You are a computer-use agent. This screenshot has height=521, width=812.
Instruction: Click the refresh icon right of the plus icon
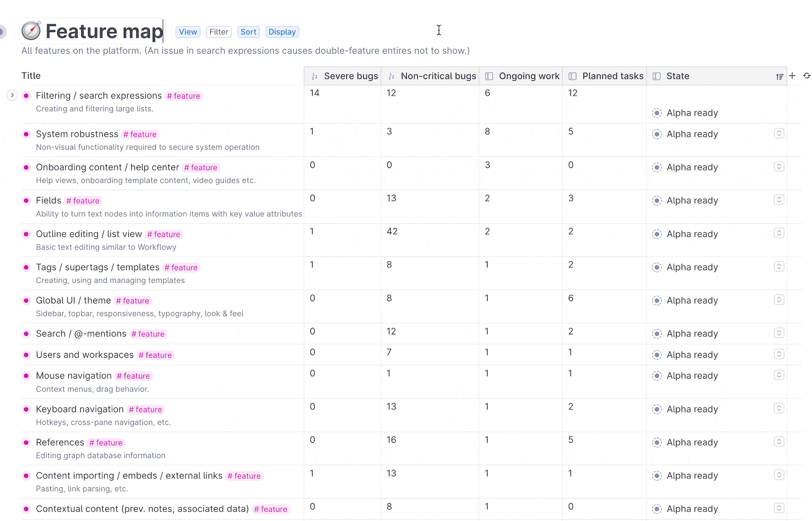point(807,75)
